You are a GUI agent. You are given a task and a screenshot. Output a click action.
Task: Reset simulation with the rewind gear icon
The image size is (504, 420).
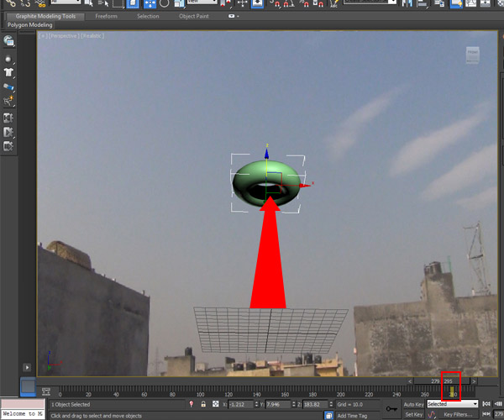pyautogui.click(x=8, y=118)
